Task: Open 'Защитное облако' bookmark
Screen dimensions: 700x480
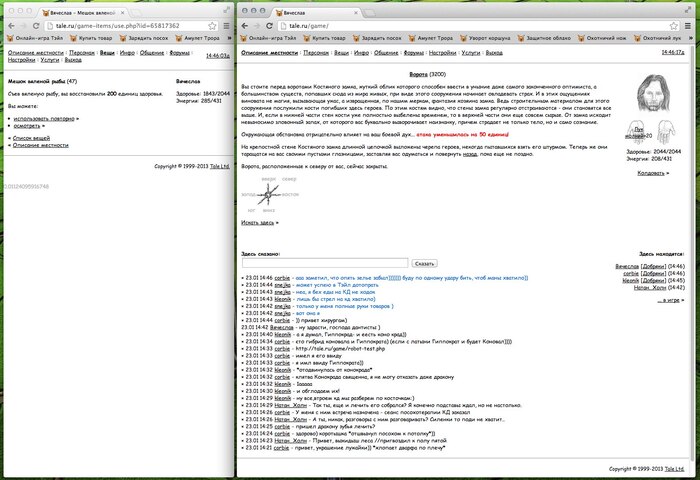Action: (x=544, y=38)
